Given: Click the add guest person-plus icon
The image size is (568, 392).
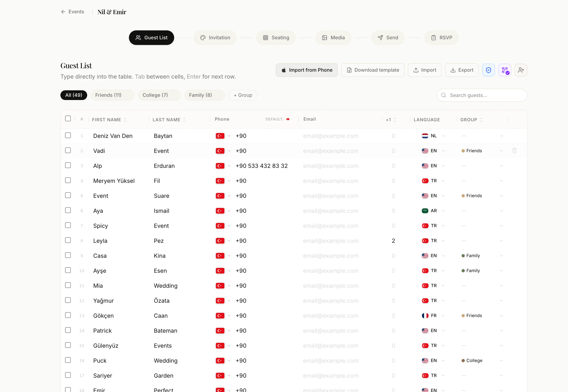Looking at the screenshot, I should (x=521, y=70).
